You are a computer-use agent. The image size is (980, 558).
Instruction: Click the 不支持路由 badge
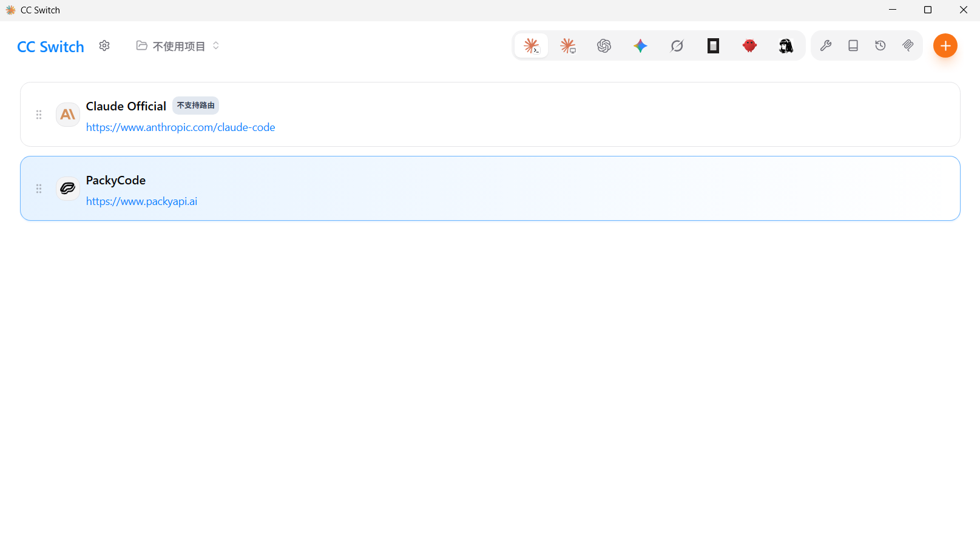pos(195,106)
